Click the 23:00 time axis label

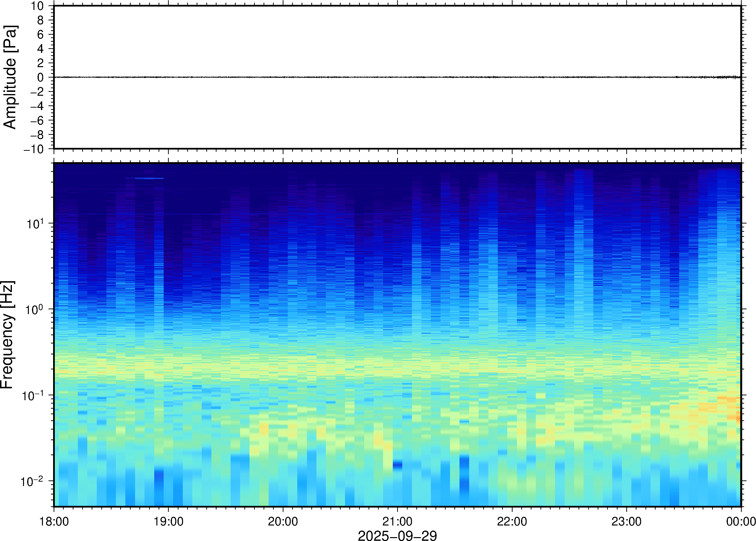(626, 521)
